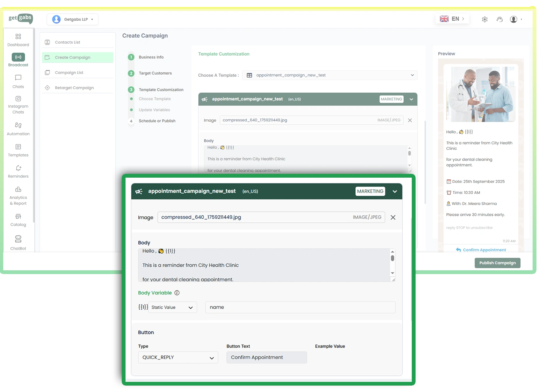The height and width of the screenshot is (392, 537).
Task: Open the Getgabs LLP account switcher
Action: pyautogui.click(x=73, y=20)
